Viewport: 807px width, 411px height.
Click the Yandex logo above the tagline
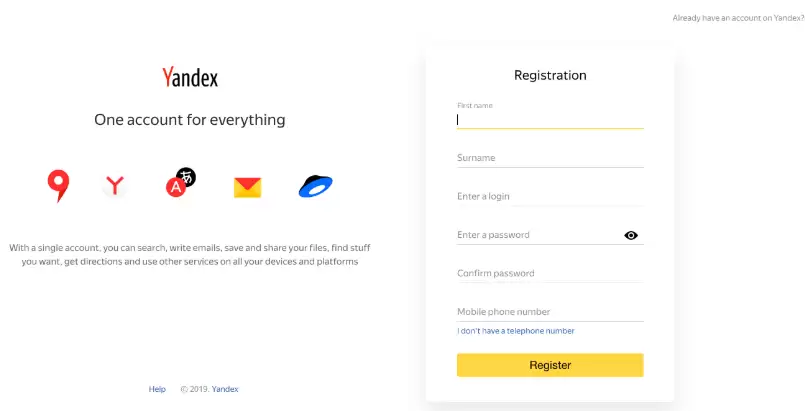(x=190, y=77)
